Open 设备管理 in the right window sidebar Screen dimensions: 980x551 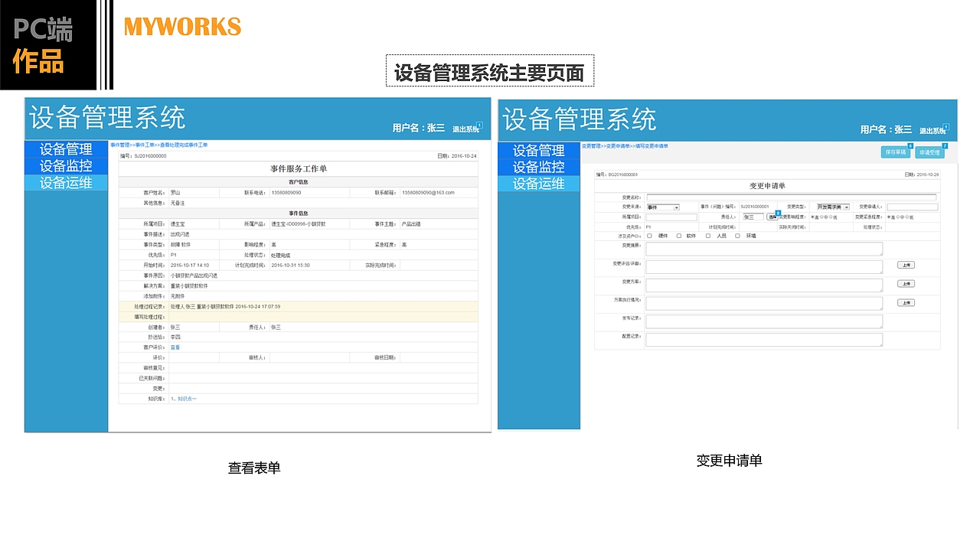(x=539, y=151)
